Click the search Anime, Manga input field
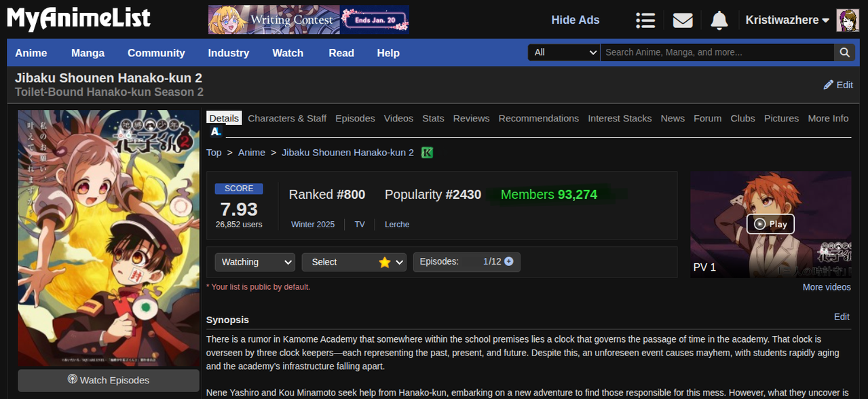The image size is (868, 399). [x=717, y=52]
